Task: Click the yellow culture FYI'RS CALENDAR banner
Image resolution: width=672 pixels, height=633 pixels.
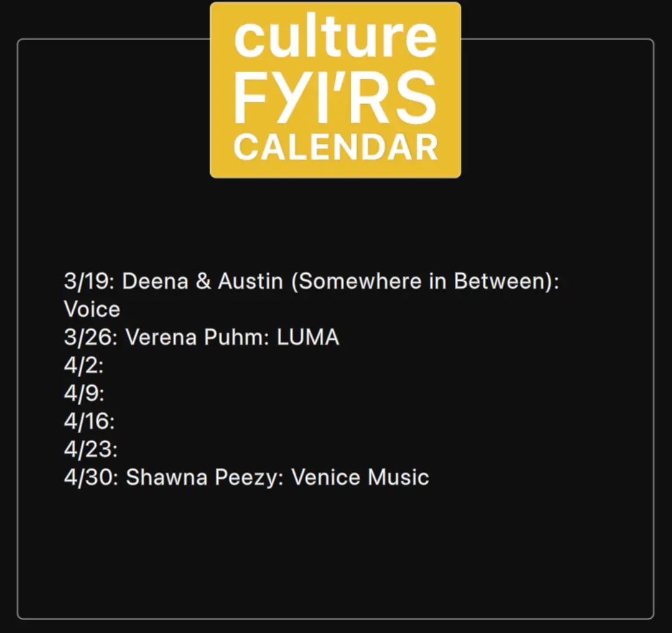Action: point(335,90)
